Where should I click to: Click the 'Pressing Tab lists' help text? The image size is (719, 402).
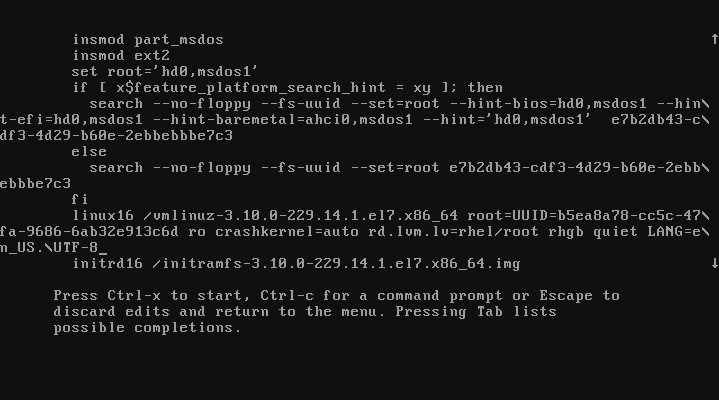pos(476,312)
